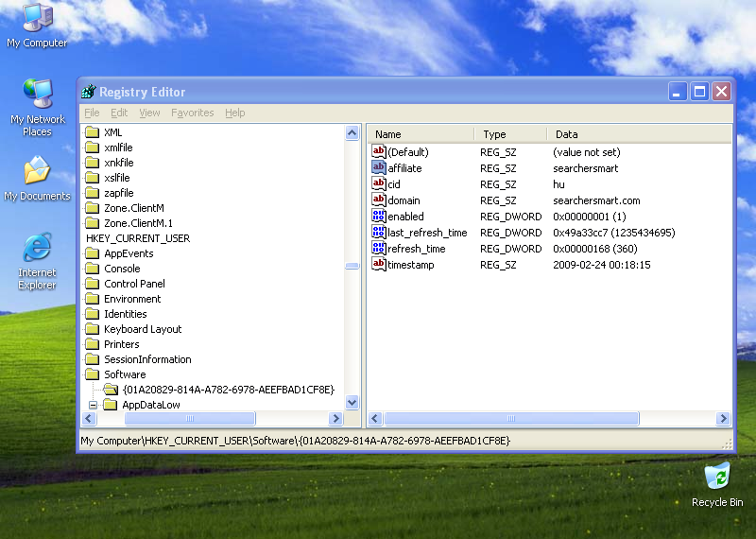The image size is (756, 539).
Task: Select the {01A20829-814A-A782-6978-AEEFBAD1CF8E} key
Action: tap(228, 390)
